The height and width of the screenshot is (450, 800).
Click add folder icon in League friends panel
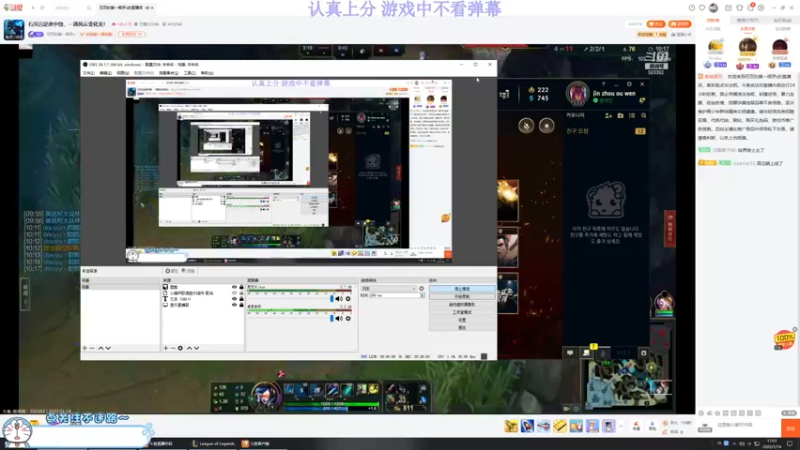620,116
